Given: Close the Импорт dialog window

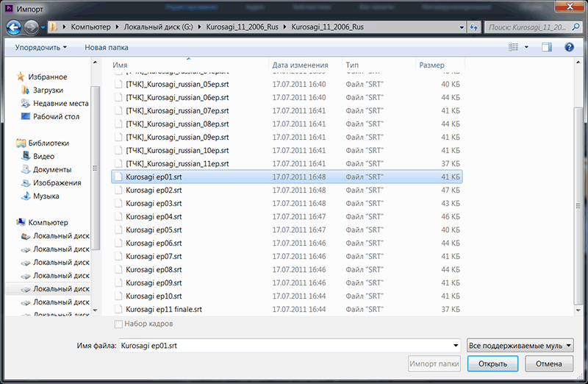Looking at the screenshot, I should click(x=570, y=7).
